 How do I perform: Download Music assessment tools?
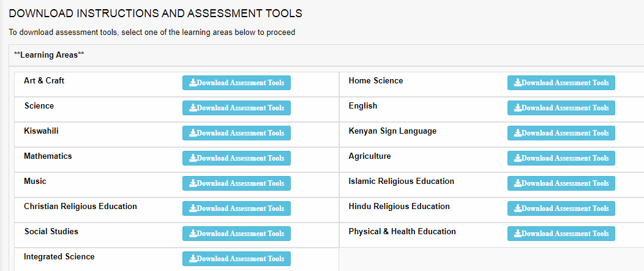click(236, 183)
